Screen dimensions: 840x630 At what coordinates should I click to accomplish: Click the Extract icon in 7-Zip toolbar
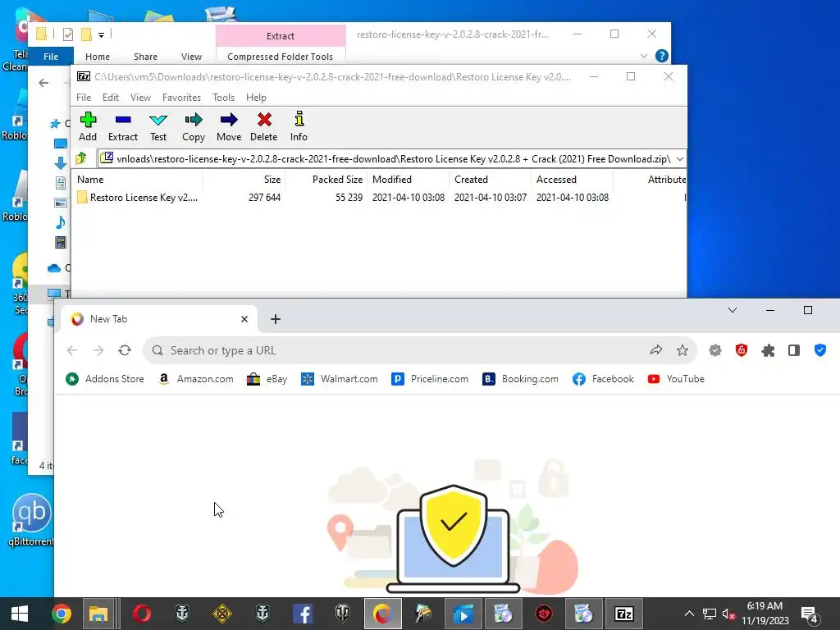pos(123,127)
